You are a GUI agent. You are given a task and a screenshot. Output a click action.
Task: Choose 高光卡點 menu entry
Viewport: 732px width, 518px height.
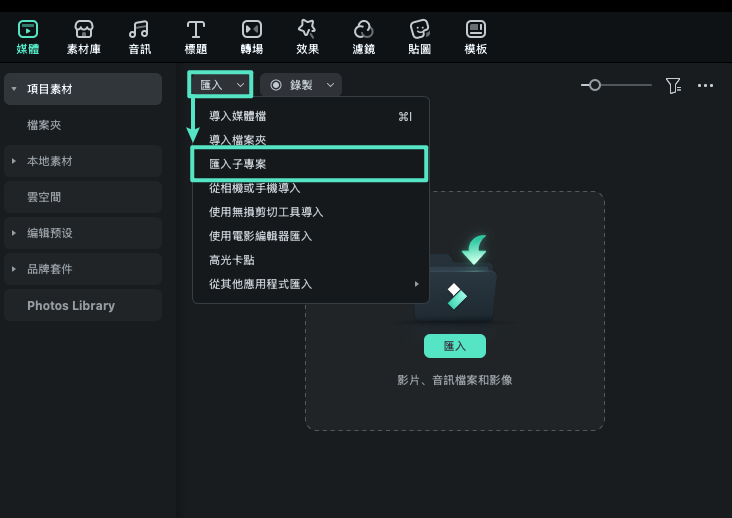310,260
